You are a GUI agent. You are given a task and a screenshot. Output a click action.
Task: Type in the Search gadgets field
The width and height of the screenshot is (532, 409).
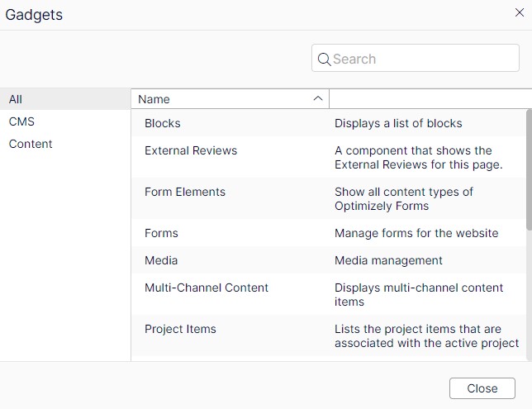tap(423, 59)
